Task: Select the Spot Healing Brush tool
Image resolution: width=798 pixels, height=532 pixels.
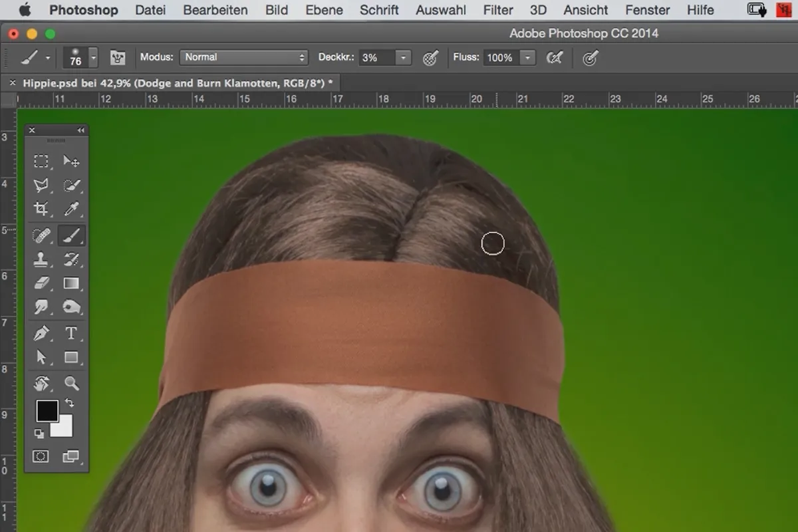Action: pyautogui.click(x=41, y=235)
